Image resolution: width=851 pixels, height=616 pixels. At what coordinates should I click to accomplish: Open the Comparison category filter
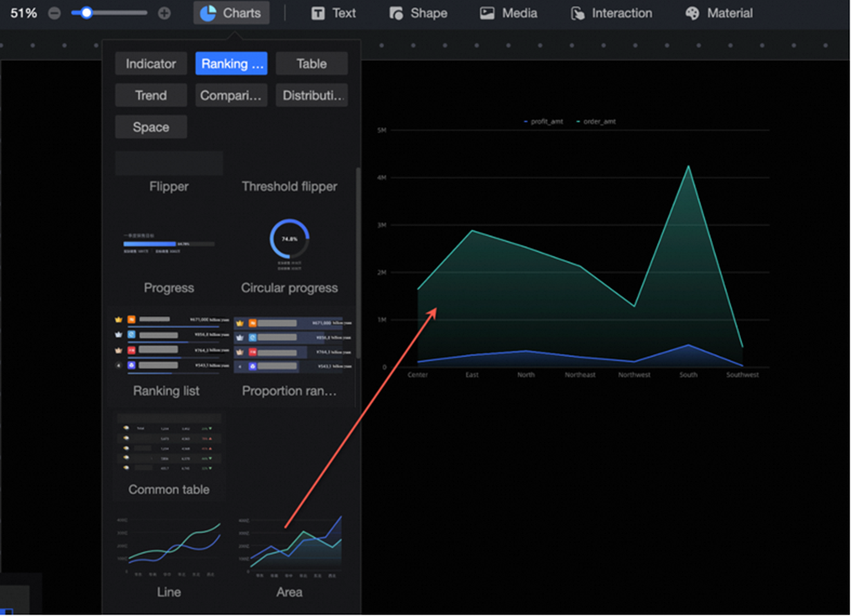coord(231,95)
